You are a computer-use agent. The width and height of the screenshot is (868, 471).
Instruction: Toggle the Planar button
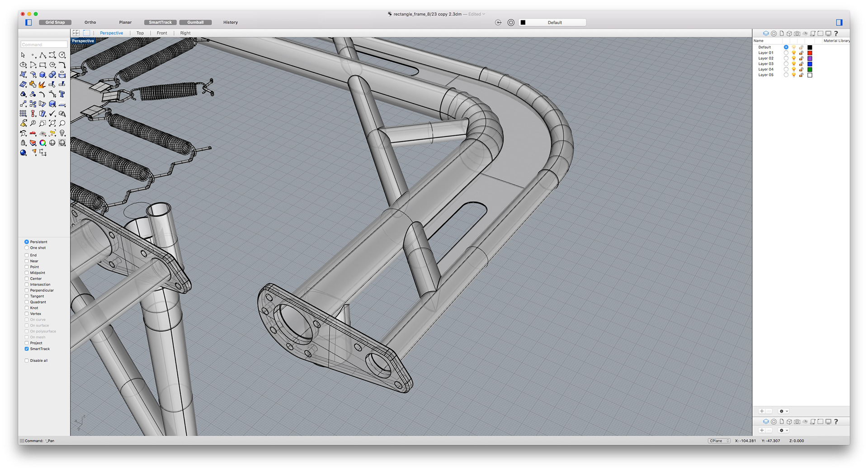125,22
